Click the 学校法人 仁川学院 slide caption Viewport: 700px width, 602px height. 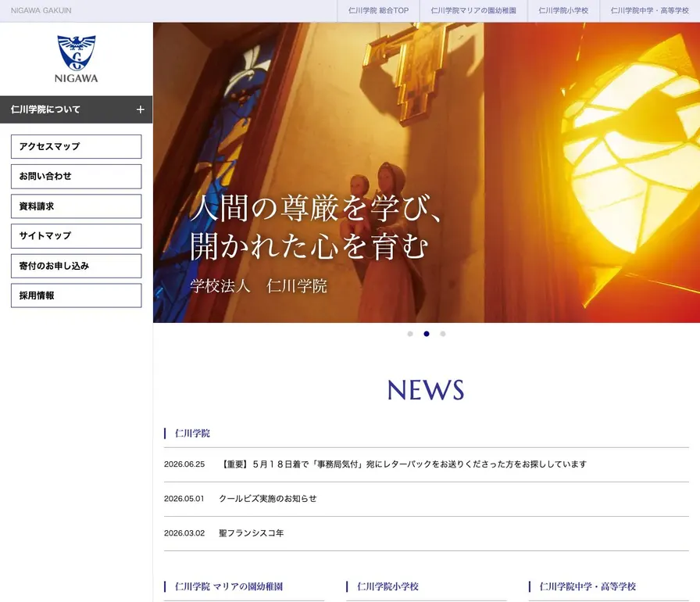click(259, 286)
